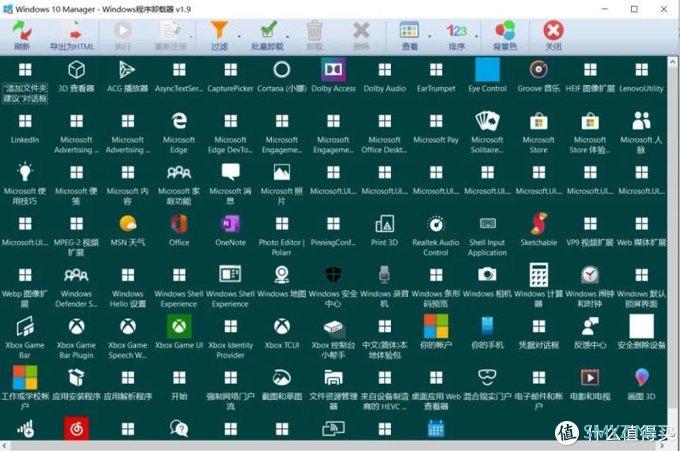Image resolution: width=680 pixels, height=451 pixels.
Task: Expand the 过滤 dropdown arrow
Action: (x=239, y=36)
